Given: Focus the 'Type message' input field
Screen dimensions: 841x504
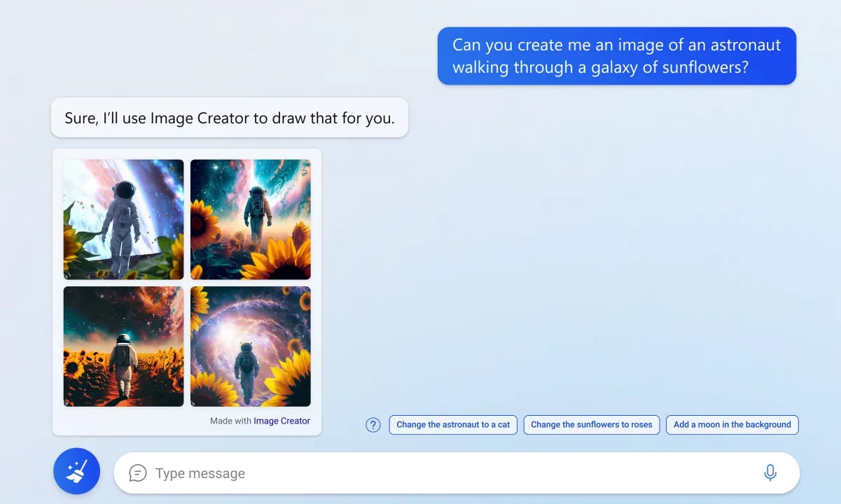Looking at the screenshot, I should point(457,473).
